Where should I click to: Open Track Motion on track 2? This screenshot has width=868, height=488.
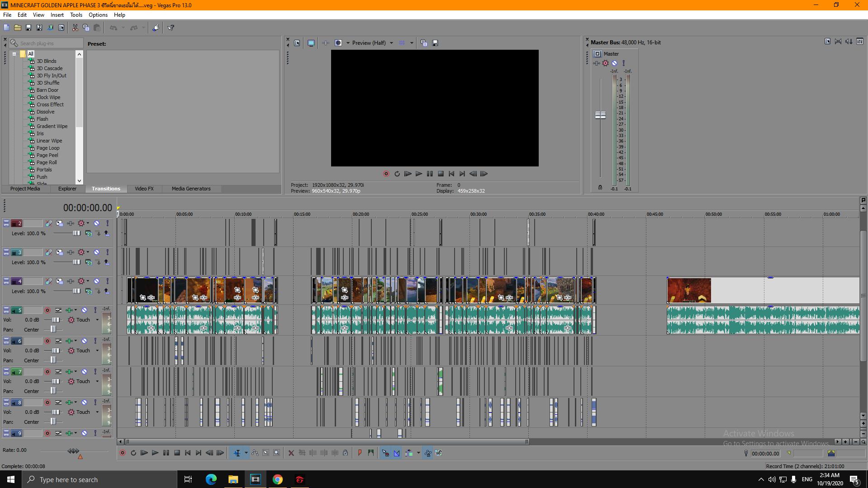(x=59, y=223)
